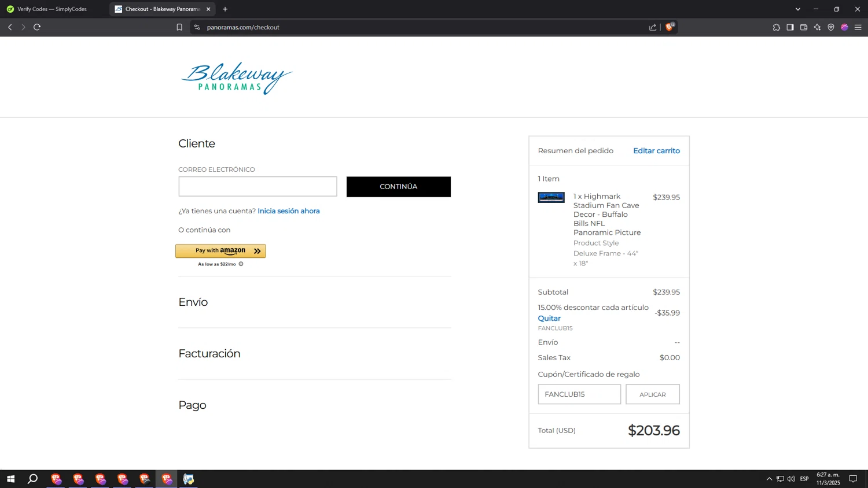Toggle the browser sidebar panel icon

click(x=790, y=27)
